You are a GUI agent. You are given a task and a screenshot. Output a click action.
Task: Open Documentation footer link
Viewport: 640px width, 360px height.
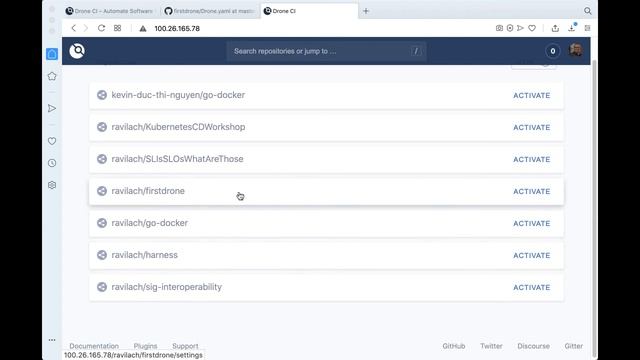94,346
